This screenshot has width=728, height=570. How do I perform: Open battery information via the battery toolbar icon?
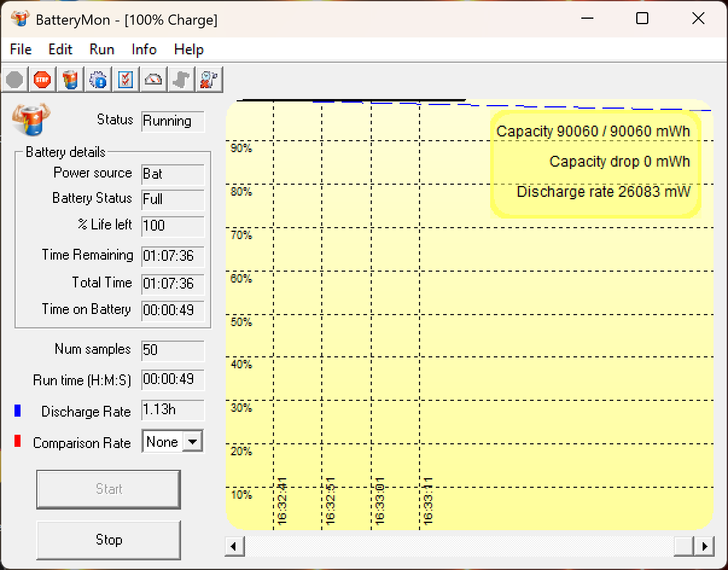[x=70, y=79]
